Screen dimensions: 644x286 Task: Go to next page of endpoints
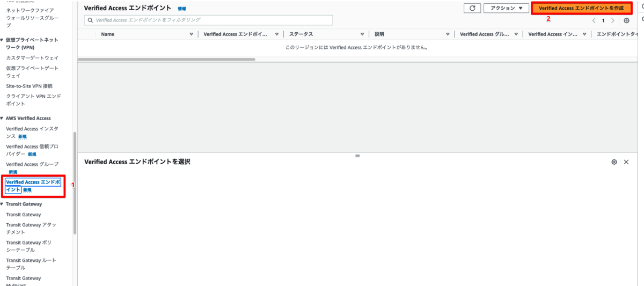(613, 20)
